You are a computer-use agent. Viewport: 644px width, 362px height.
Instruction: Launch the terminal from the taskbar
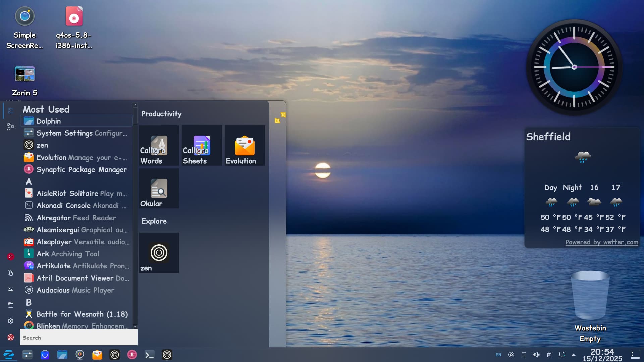pos(149,355)
